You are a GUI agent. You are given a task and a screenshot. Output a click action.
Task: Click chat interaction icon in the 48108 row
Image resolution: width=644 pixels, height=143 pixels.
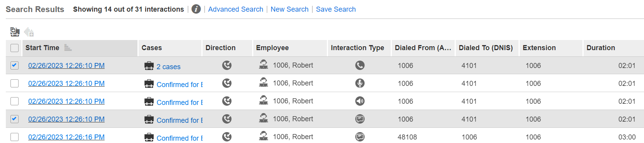pyautogui.click(x=360, y=137)
